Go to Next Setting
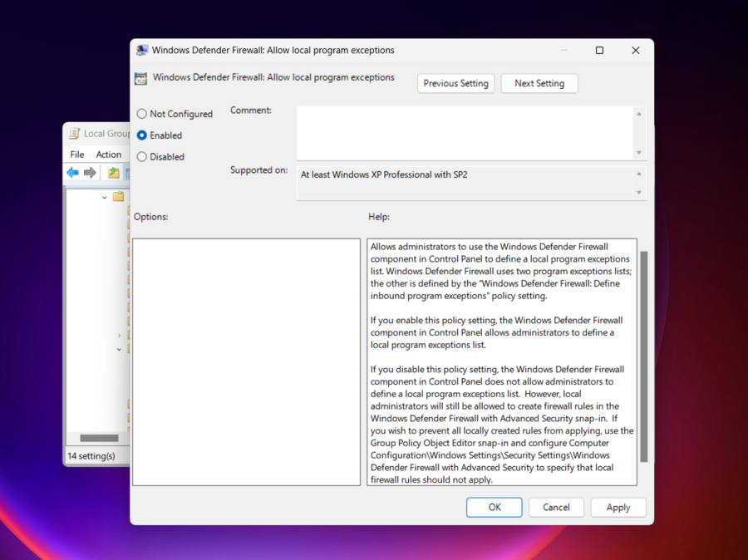The image size is (748, 560). click(x=539, y=83)
